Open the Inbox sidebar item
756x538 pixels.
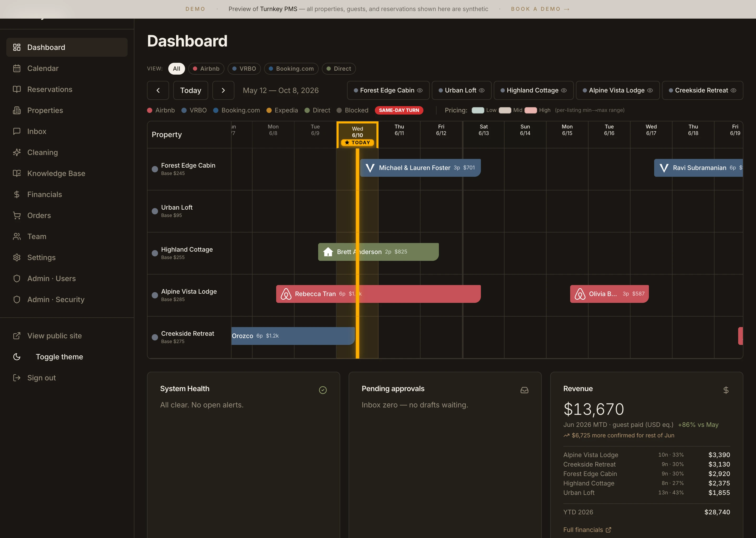pyautogui.click(x=67, y=132)
